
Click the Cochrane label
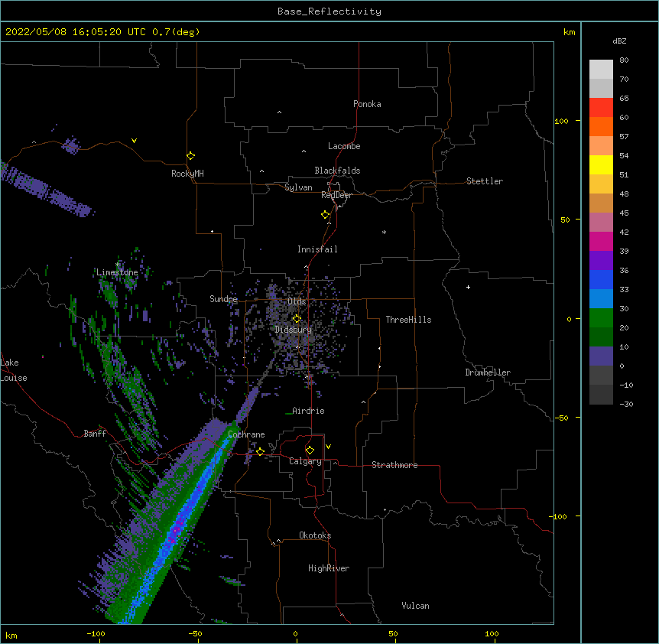tap(246, 434)
